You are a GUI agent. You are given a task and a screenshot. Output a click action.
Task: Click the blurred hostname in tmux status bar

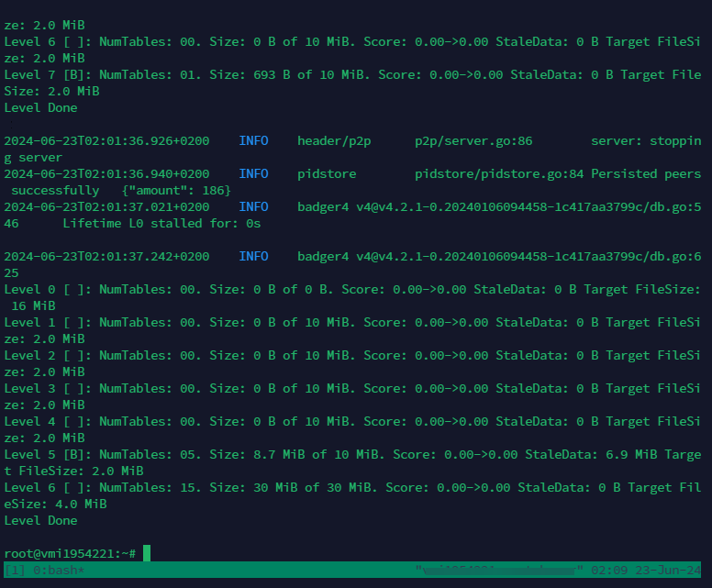500,570
